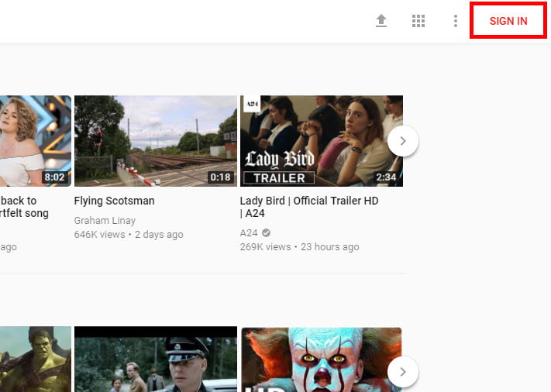This screenshot has width=551, height=392.
Task: Show next videos in the top row
Action: (x=403, y=141)
